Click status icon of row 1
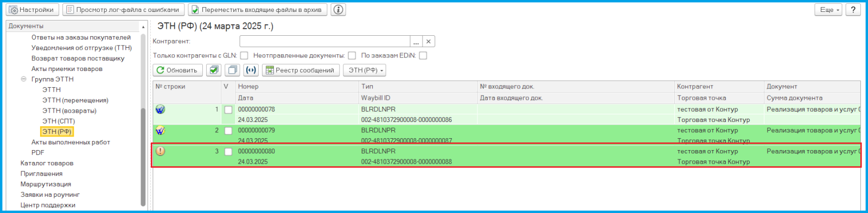 [160, 109]
